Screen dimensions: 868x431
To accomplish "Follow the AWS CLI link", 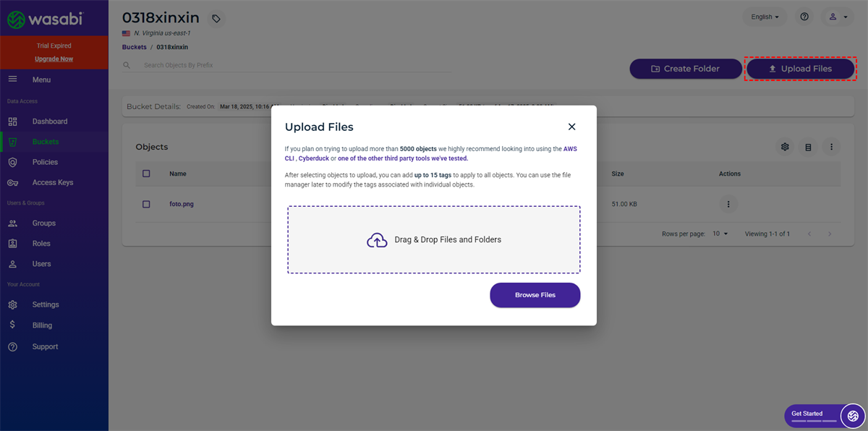I will 570,149.
